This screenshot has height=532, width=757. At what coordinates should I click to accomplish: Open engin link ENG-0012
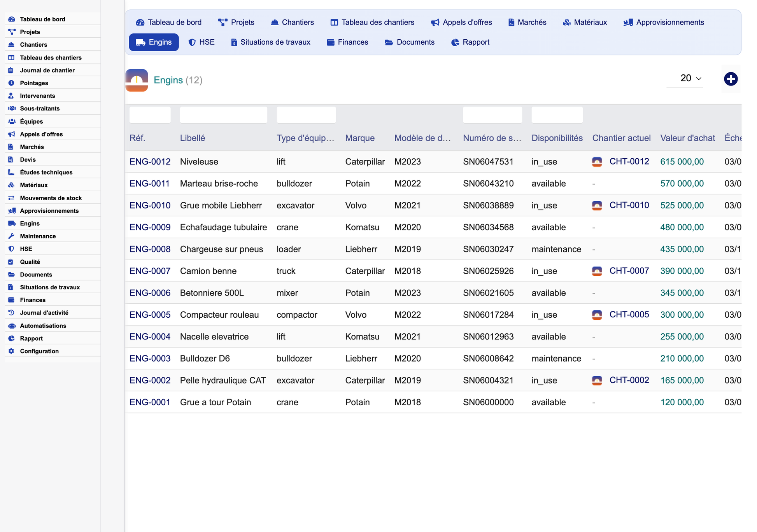point(150,162)
